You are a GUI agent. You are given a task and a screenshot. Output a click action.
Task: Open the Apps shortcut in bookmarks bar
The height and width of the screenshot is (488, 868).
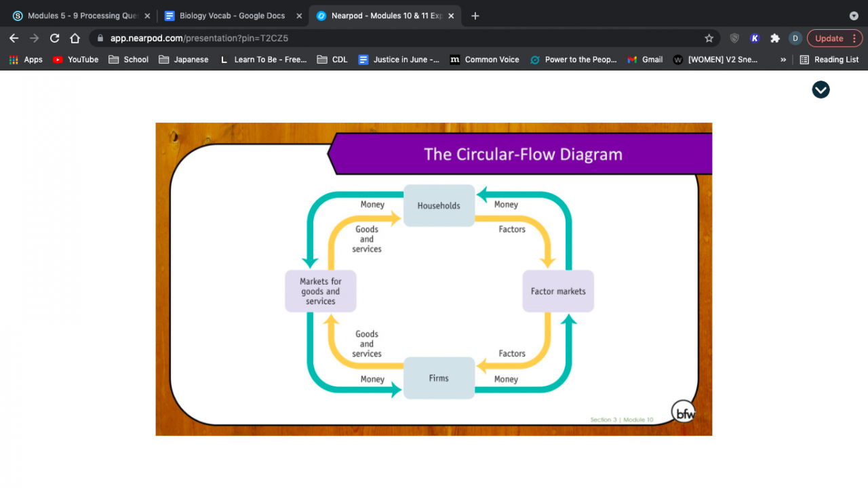coord(26,60)
